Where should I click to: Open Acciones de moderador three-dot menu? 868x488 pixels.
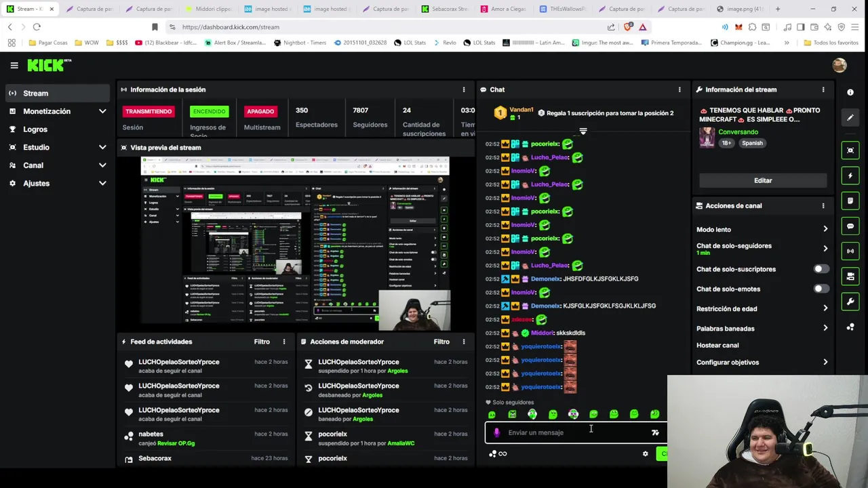click(464, 342)
